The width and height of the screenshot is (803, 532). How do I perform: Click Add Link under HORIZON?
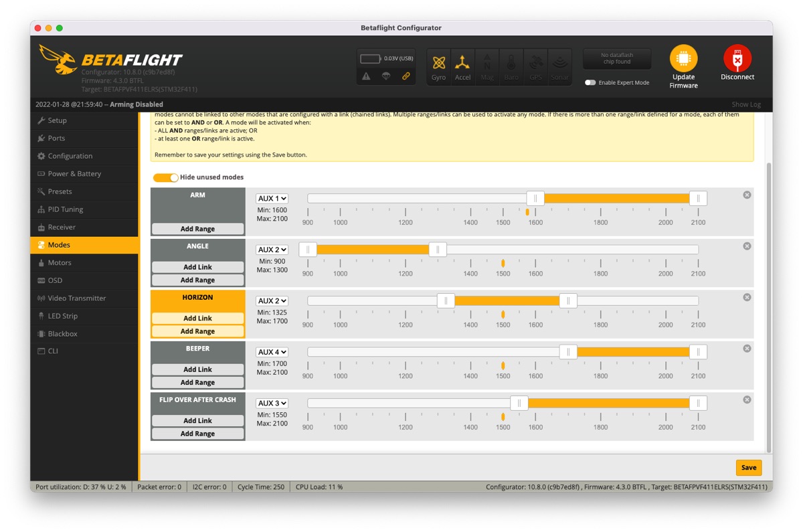click(x=197, y=319)
